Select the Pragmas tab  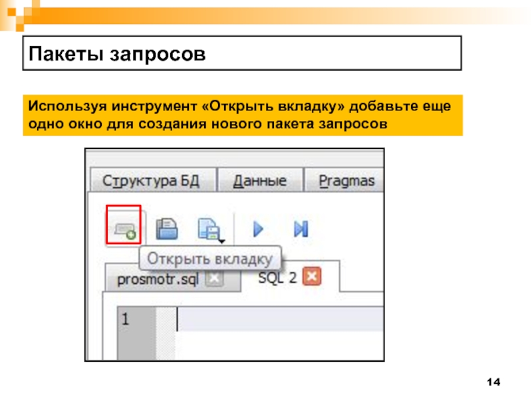tap(345, 181)
